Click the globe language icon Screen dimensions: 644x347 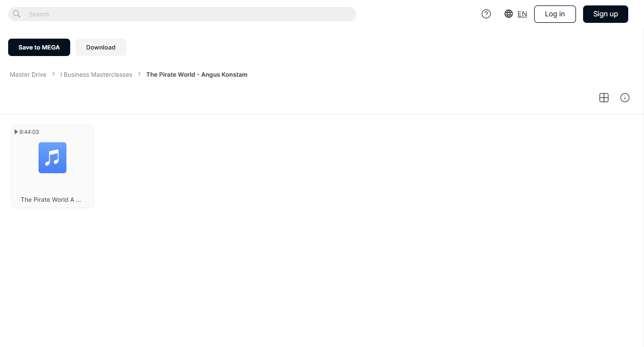tap(509, 14)
